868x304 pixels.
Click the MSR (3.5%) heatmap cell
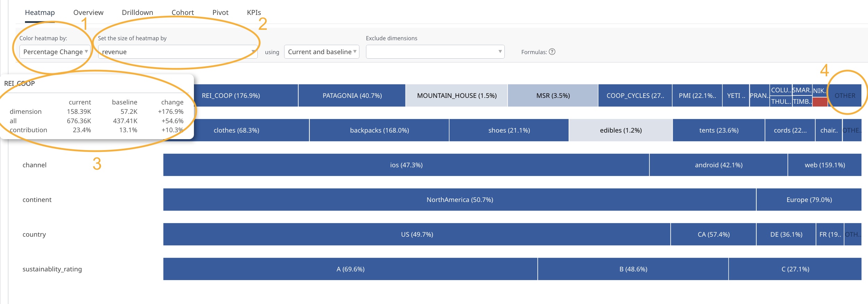tap(553, 95)
